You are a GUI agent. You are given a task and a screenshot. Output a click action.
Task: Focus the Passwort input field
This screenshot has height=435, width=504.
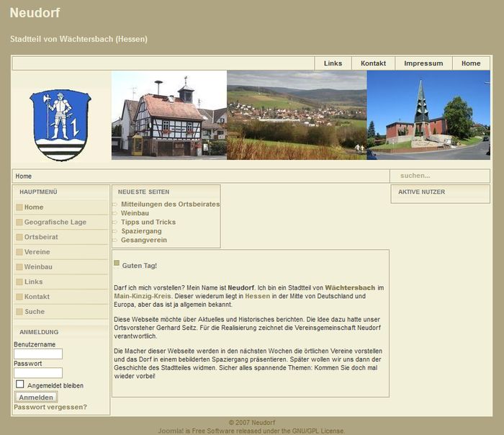38,373
